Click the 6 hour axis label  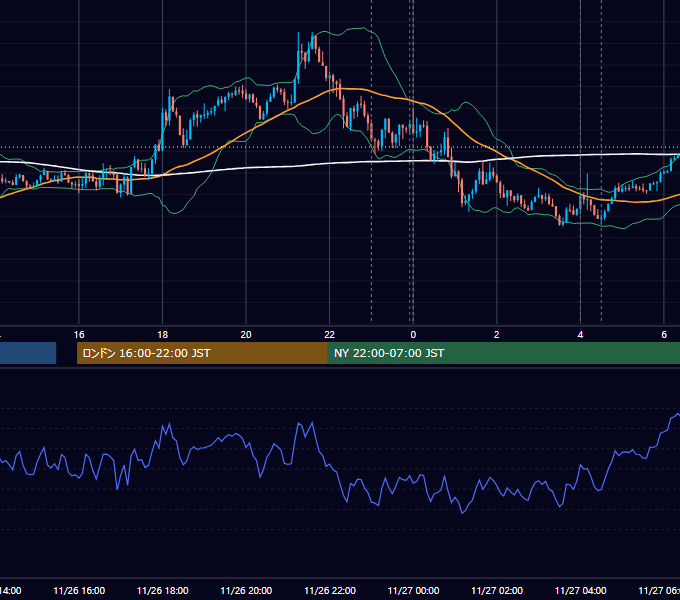click(664, 335)
